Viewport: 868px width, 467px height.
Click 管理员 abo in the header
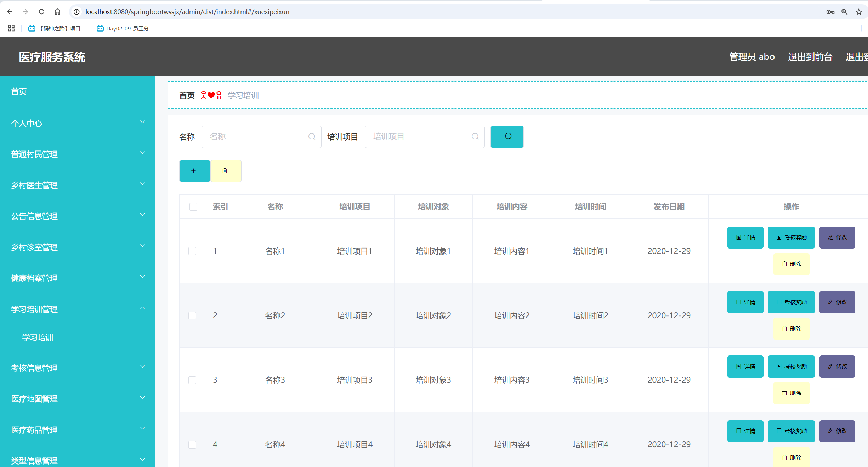(752, 57)
